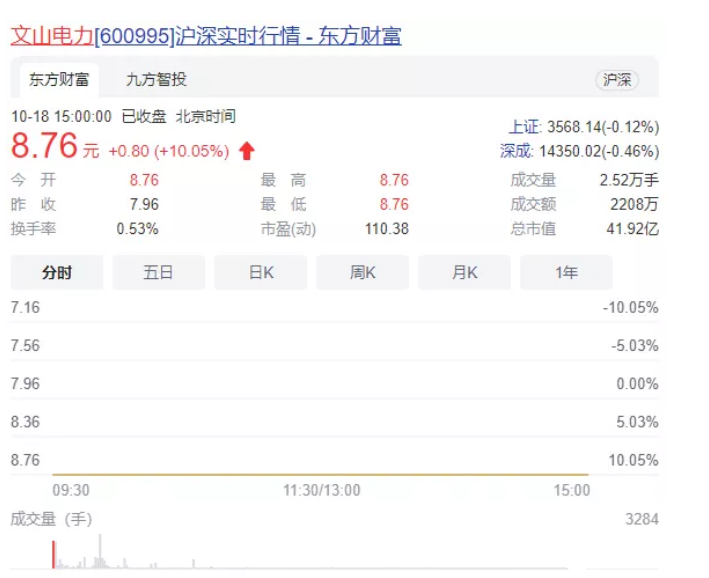Click the 深成 value 14350.02(-0.46%)
The height and width of the screenshot is (578, 709).
[599, 151]
